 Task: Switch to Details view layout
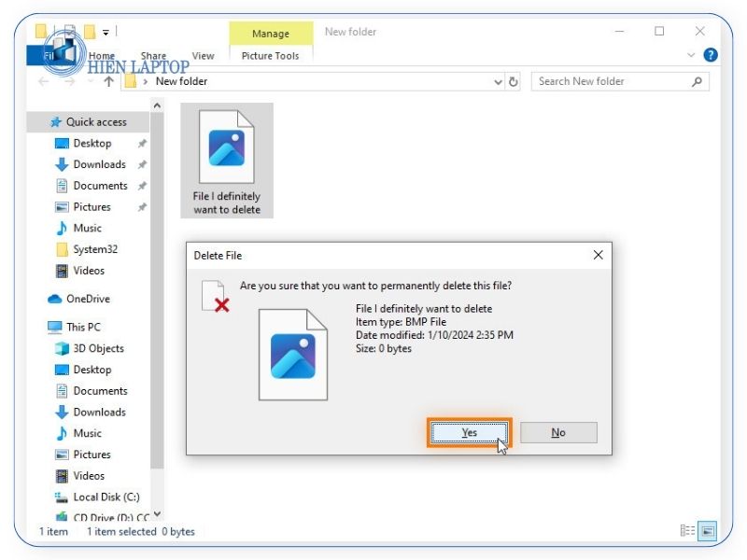pos(687,530)
